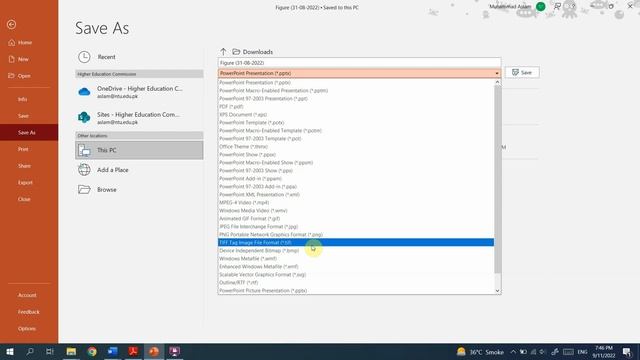Screen dimensions: 640x360
Task: Click the This PC computer icon
Action: (84, 150)
